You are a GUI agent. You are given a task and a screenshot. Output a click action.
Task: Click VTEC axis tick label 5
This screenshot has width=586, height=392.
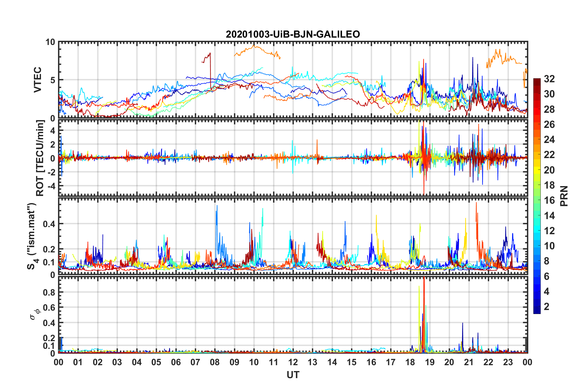52,80
